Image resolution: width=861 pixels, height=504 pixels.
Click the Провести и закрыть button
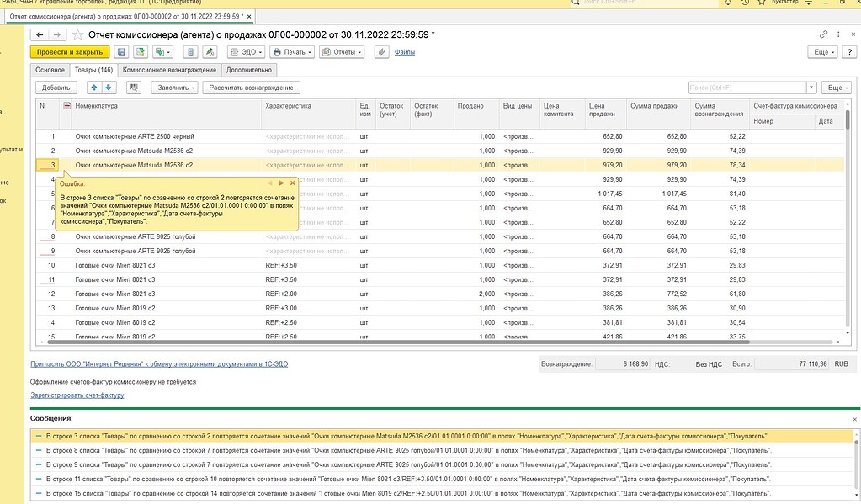(x=70, y=52)
